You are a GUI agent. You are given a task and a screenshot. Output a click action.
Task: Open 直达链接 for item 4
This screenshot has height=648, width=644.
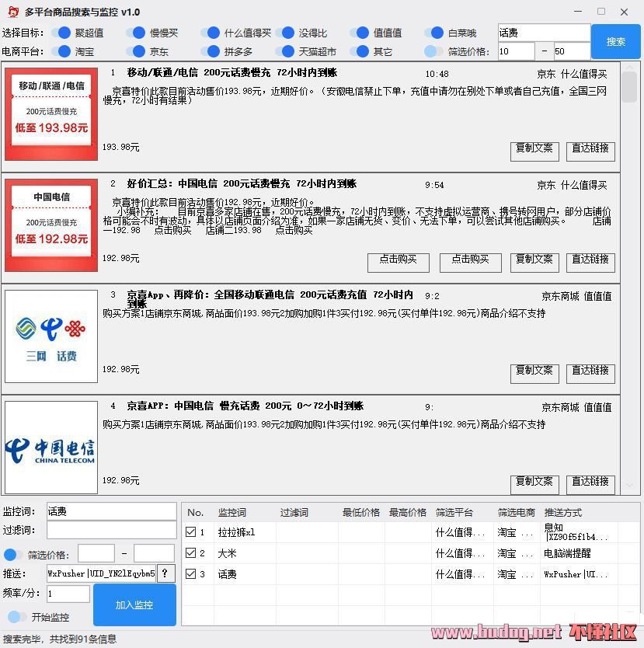pos(590,485)
